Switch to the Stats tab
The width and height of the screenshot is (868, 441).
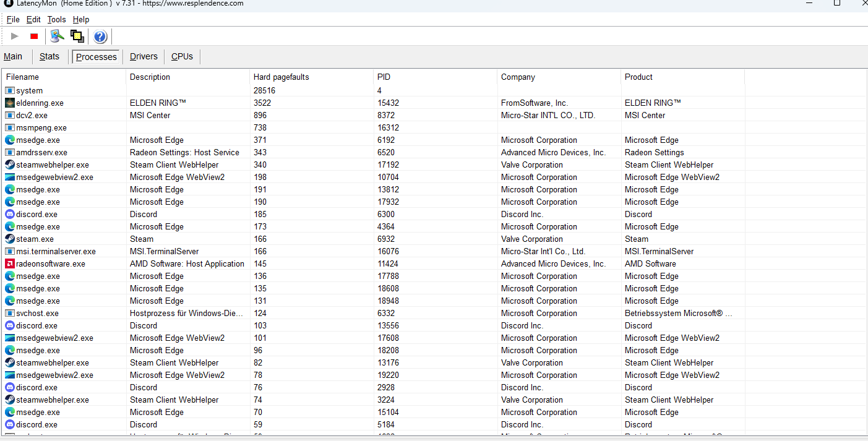click(x=49, y=56)
